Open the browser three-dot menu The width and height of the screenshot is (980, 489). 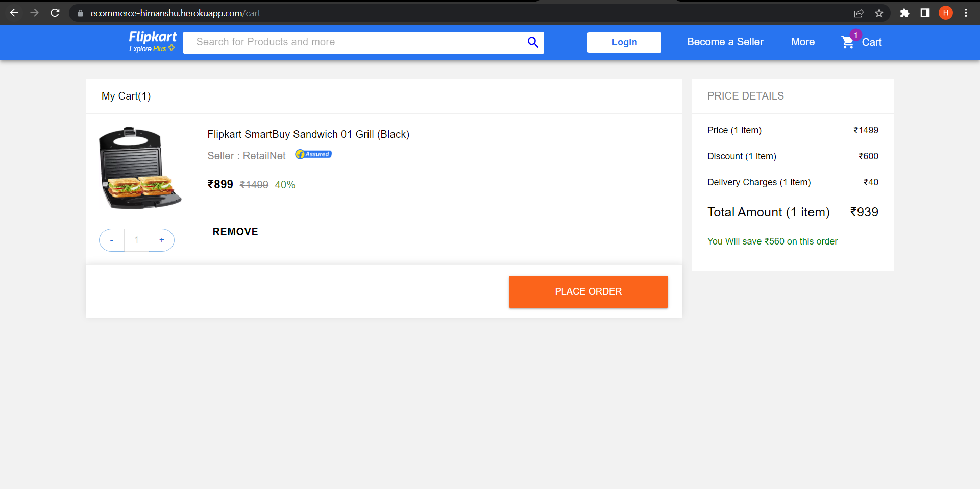[x=966, y=13]
